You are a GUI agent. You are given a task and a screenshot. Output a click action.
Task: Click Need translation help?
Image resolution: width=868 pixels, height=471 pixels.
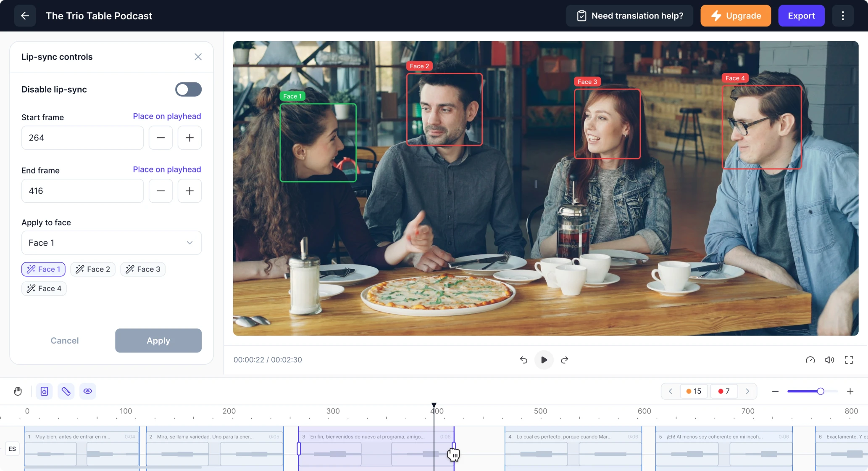tap(629, 16)
